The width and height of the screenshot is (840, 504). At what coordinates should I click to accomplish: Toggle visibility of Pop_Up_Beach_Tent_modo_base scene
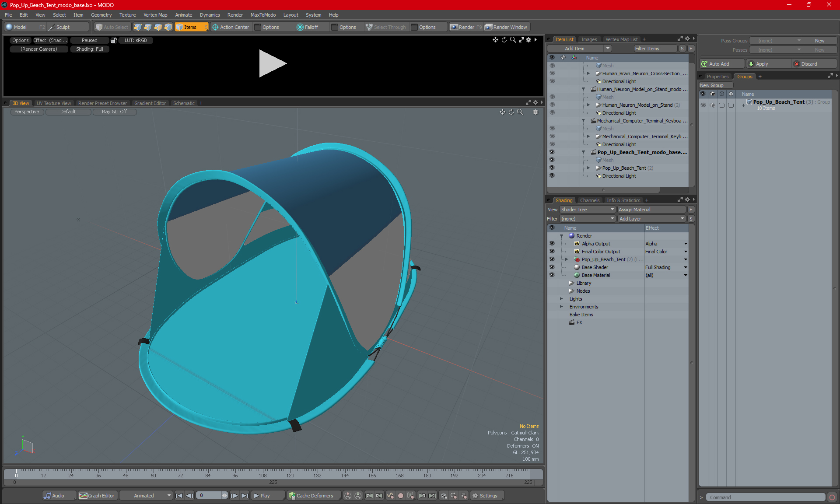click(552, 152)
